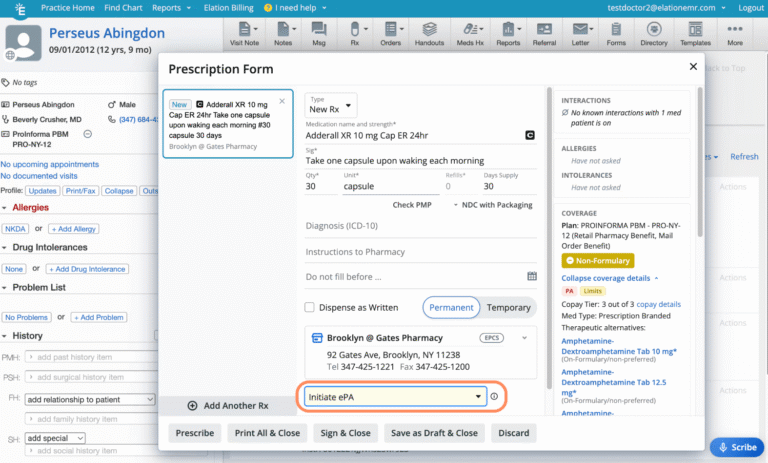Collapse the Drug Intolerances section
Screen dimensions: 768x463
pos(4,248)
